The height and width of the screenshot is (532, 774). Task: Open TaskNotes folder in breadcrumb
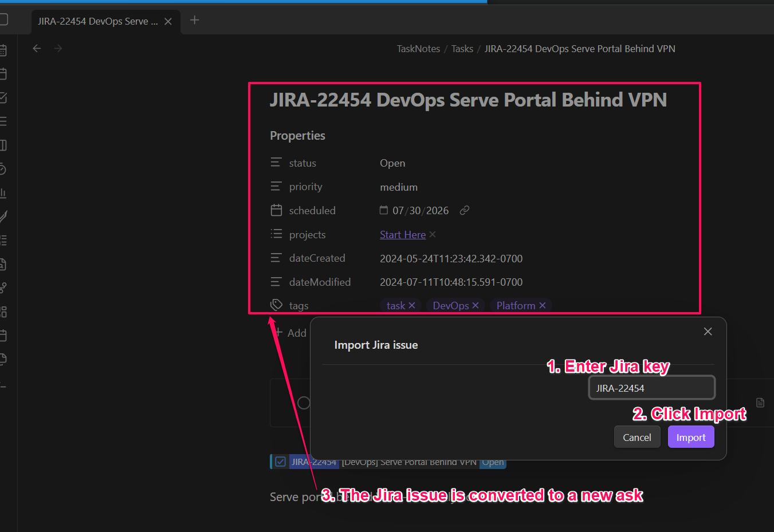[x=418, y=49]
